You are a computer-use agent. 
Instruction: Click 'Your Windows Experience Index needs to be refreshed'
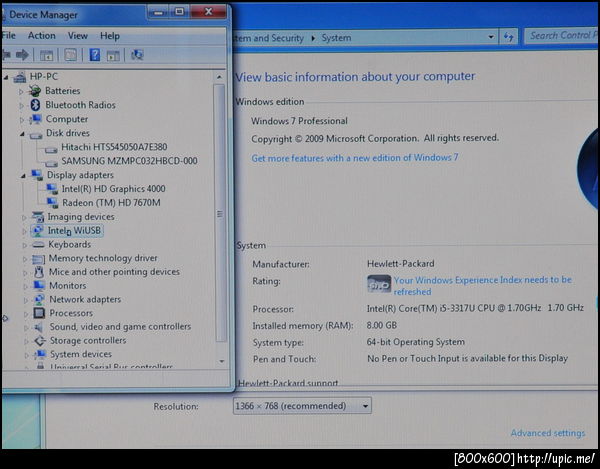pyautogui.click(x=483, y=285)
